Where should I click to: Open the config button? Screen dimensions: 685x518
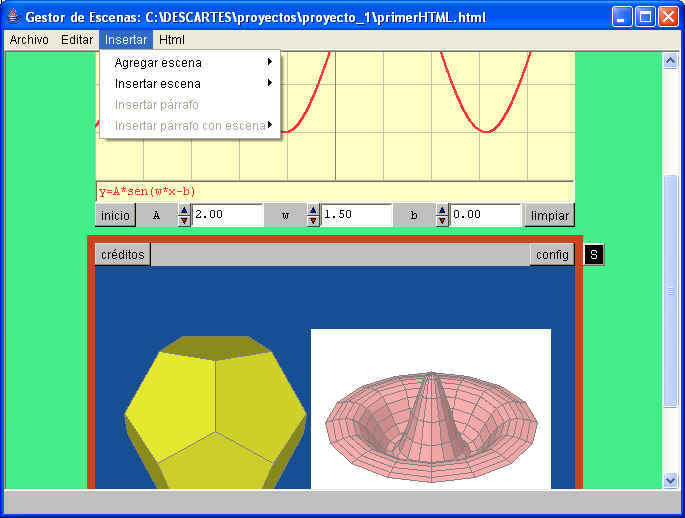[552, 255]
